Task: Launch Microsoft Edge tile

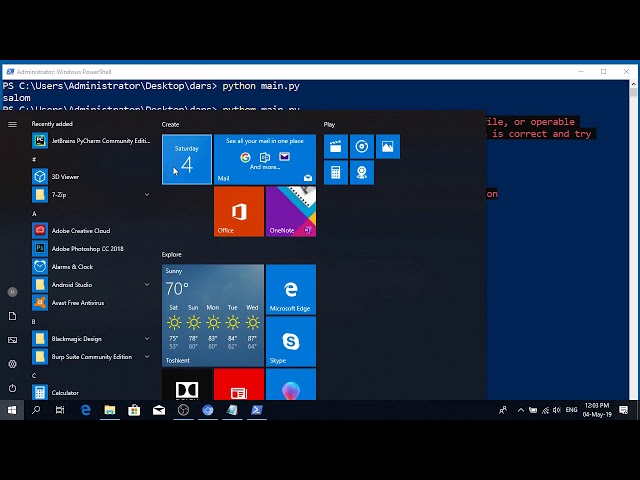Action: [x=291, y=289]
